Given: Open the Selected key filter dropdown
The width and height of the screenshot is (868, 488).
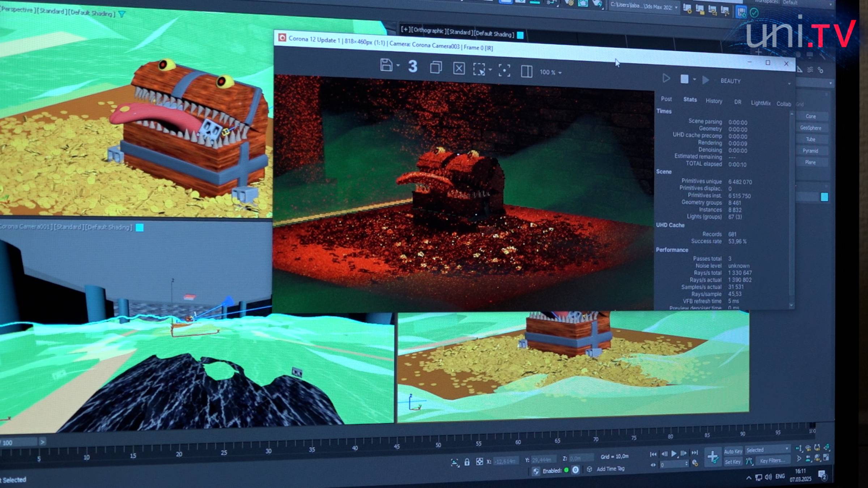Looking at the screenshot, I should tap(767, 450).
